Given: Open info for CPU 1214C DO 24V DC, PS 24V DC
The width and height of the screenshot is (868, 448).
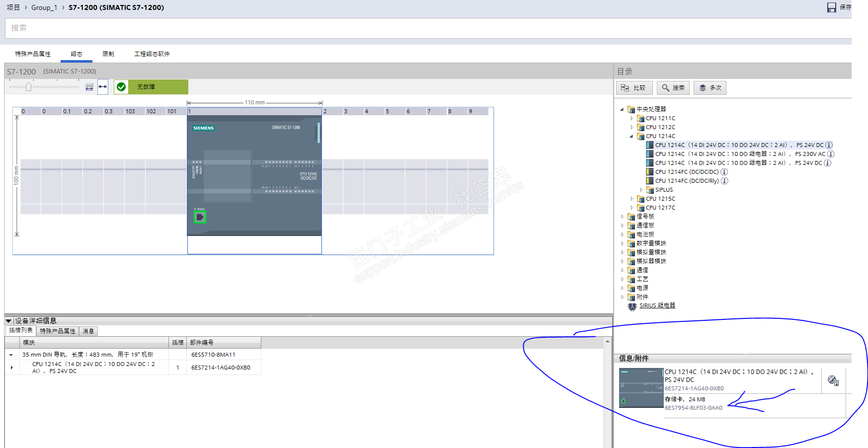Looking at the screenshot, I should point(829,145).
